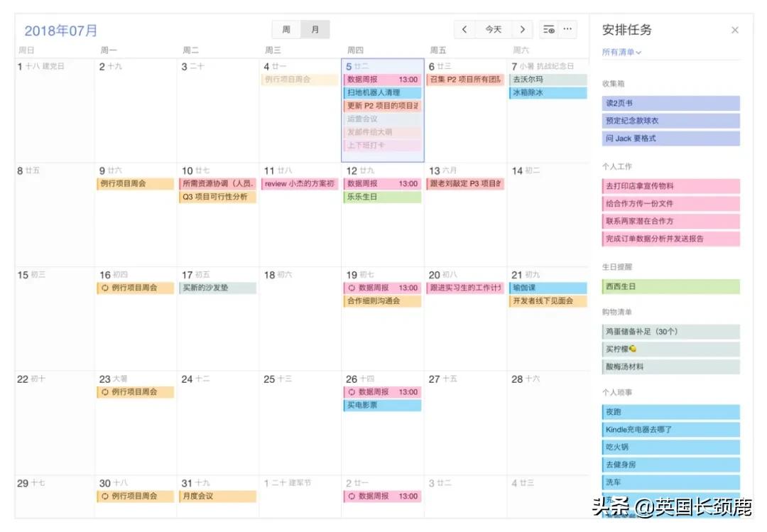The height and width of the screenshot is (532, 767).
Task: Click the 今天 button to jump to today
Action: (x=494, y=30)
